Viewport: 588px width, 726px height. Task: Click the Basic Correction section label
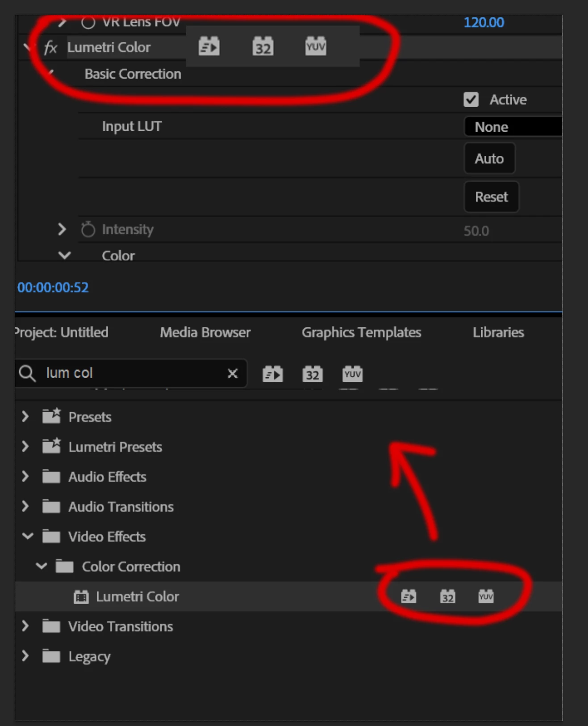point(133,74)
